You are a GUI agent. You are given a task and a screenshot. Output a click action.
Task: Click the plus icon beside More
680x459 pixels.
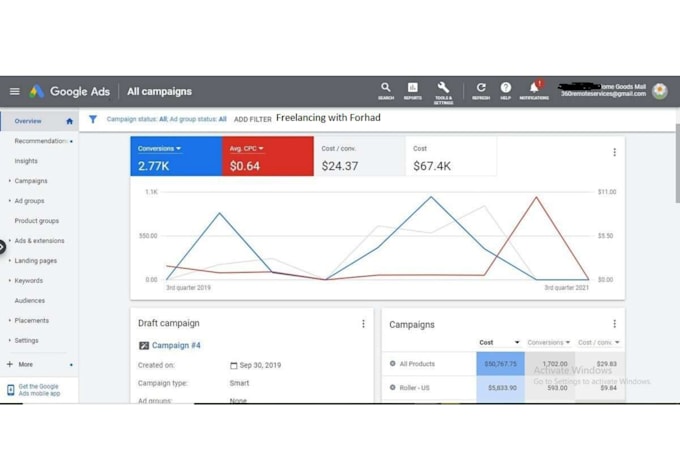[x=10, y=364]
